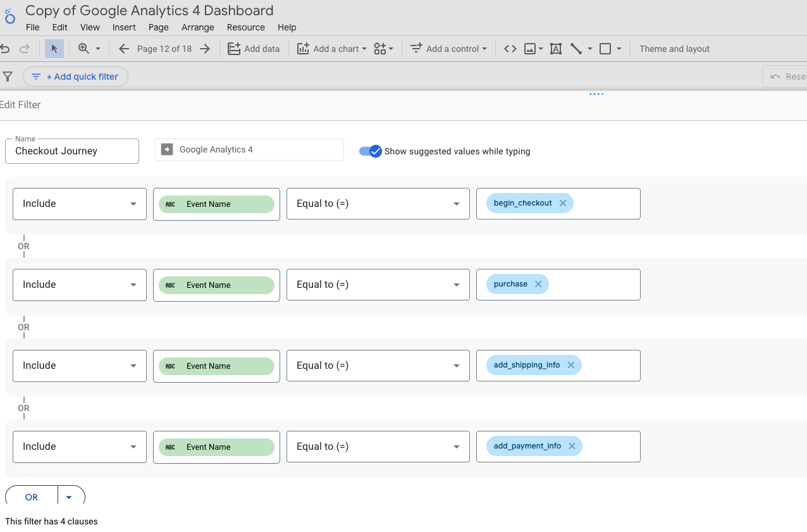Click the URL embed code icon

510,49
